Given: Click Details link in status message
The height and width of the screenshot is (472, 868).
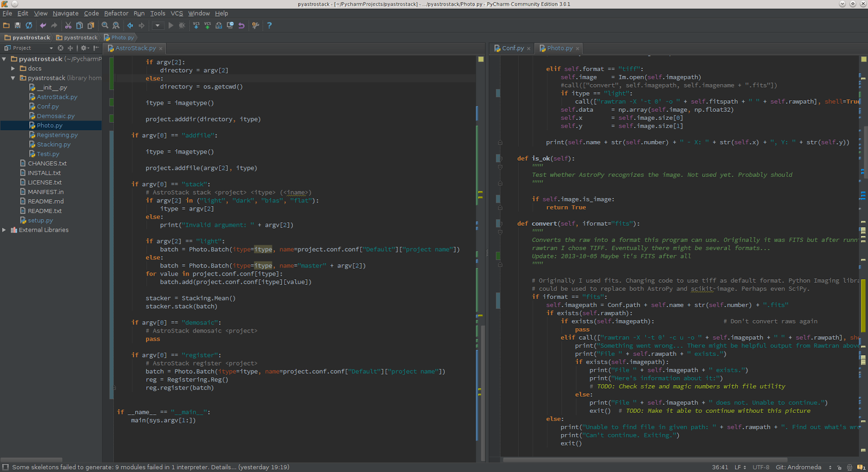Looking at the screenshot, I should coord(224,467).
